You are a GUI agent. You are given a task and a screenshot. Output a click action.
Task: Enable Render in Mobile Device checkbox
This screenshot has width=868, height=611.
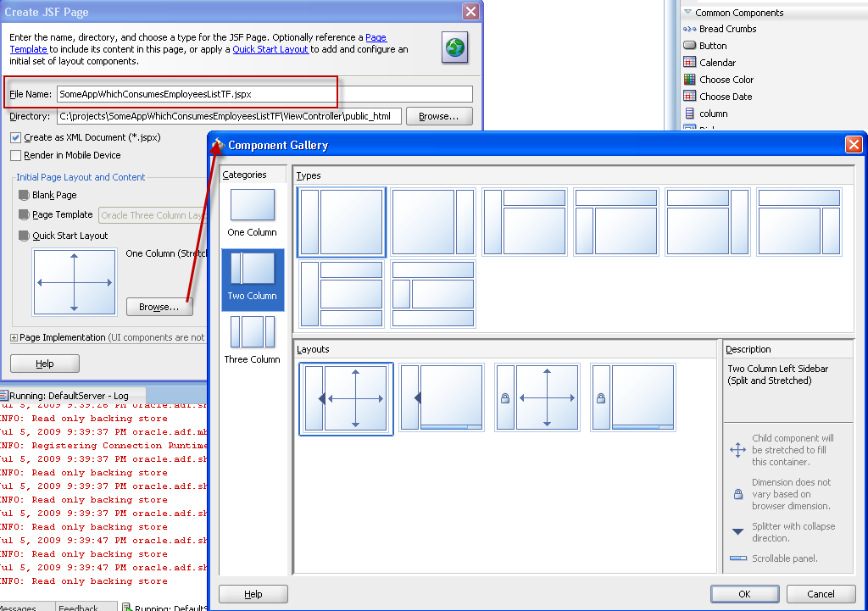pos(16,155)
